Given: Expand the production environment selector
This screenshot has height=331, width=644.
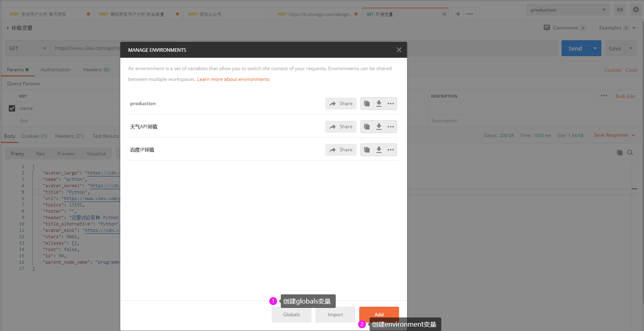Looking at the screenshot, I should pyautogui.click(x=568, y=10).
